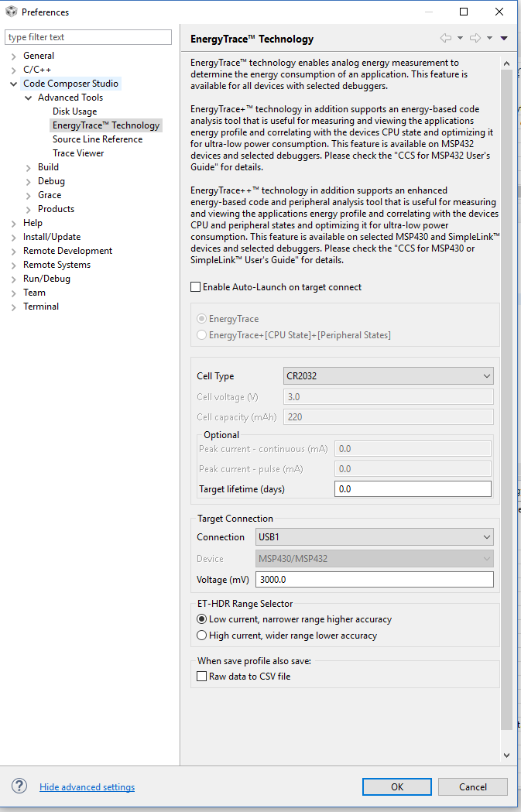Screen dimensions: 521x812
Task: Select Code Composer Studio tree item
Action: coord(71,84)
